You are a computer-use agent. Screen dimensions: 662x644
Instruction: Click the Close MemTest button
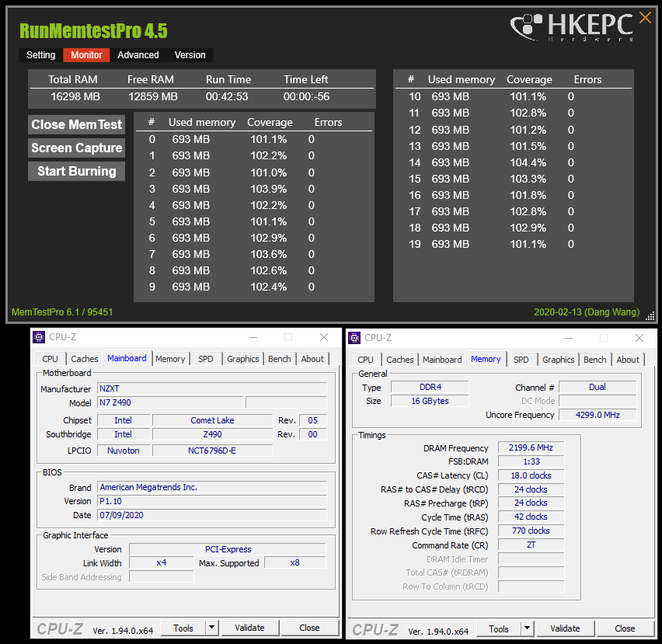click(x=76, y=124)
